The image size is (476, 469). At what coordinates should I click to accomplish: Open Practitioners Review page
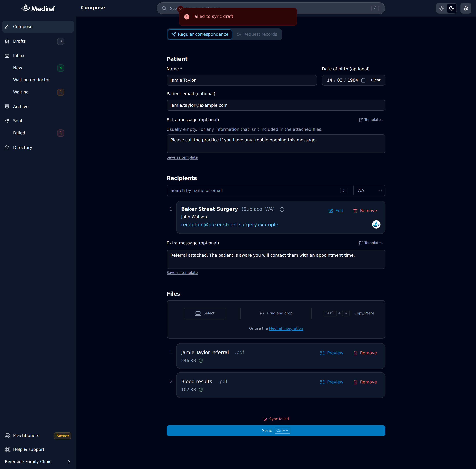click(x=38, y=435)
